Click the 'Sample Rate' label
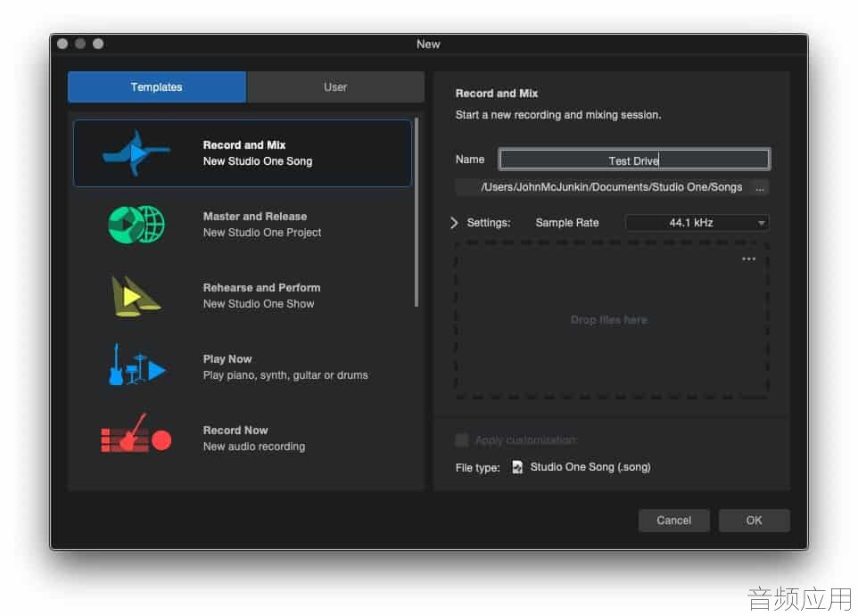 [567, 223]
